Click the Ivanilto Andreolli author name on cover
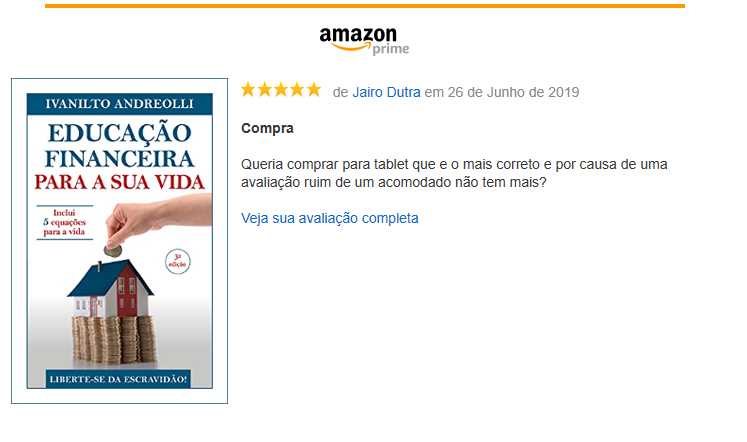This screenshot has height=442, width=747. [120, 104]
